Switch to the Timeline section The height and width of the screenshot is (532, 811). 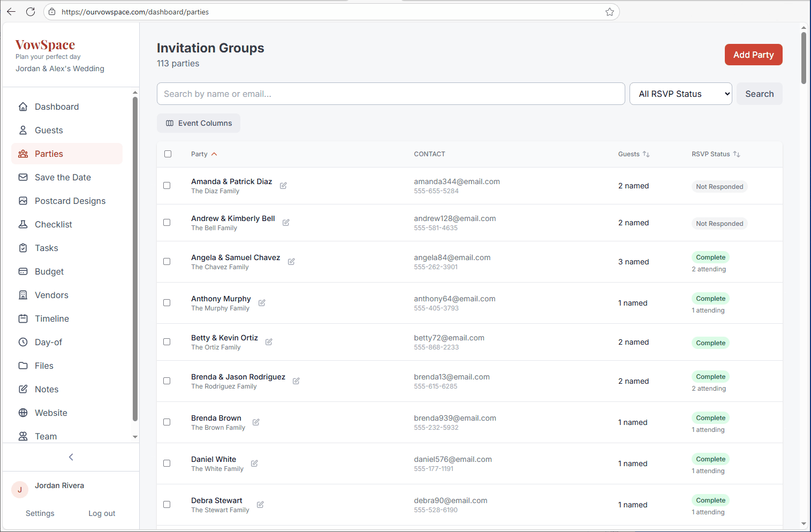click(x=52, y=318)
